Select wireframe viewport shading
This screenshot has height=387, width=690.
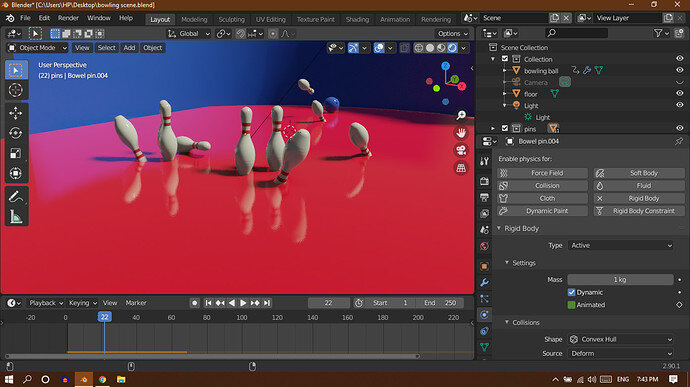coord(418,48)
